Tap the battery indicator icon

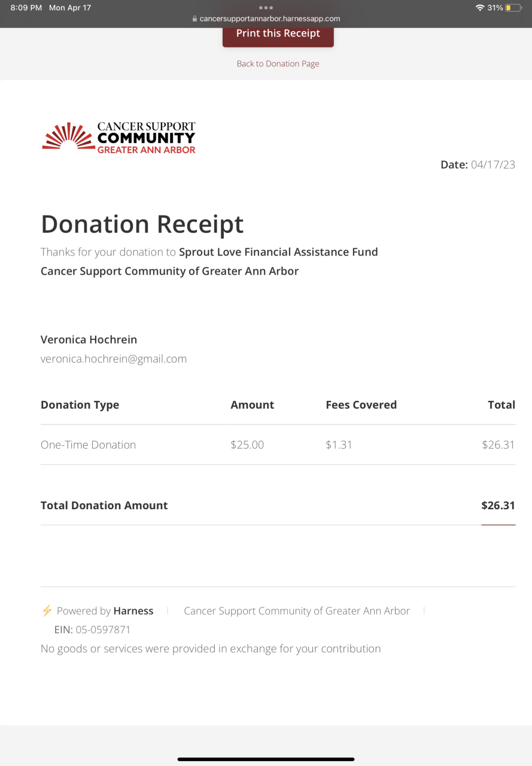(513, 8)
